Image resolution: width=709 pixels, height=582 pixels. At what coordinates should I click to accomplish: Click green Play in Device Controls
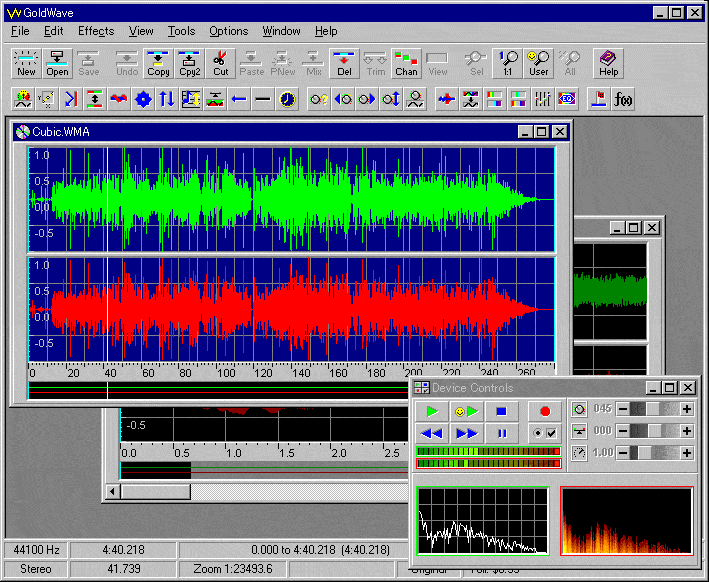(432, 412)
